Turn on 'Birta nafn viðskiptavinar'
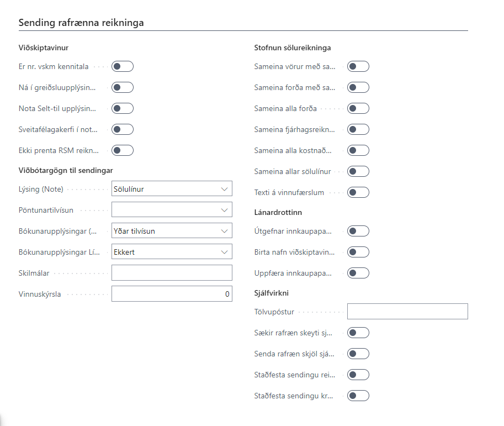 pyautogui.click(x=358, y=251)
